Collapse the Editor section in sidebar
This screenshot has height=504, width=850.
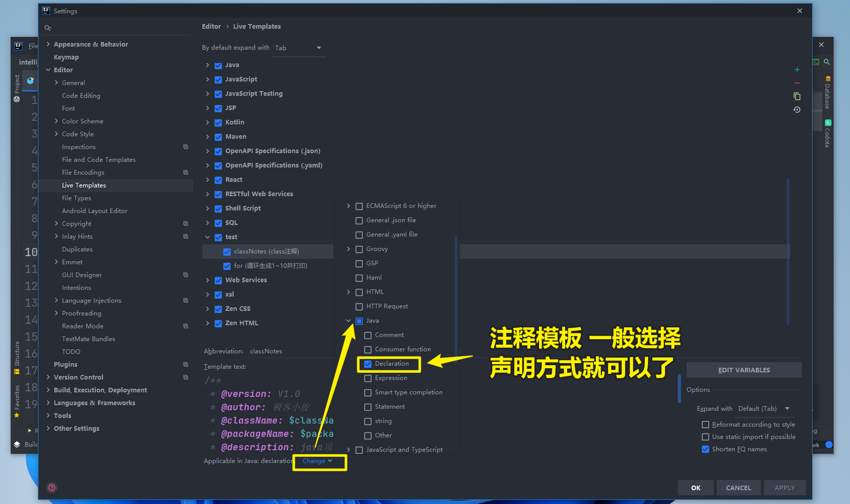(x=48, y=70)
